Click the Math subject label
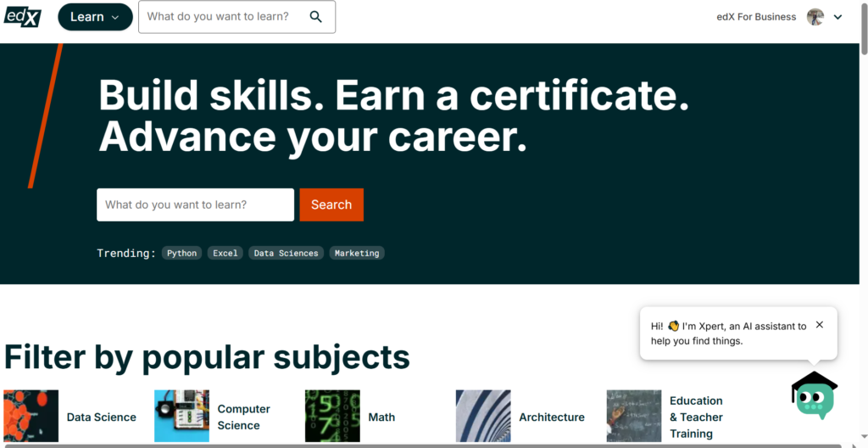 [382, 417]
